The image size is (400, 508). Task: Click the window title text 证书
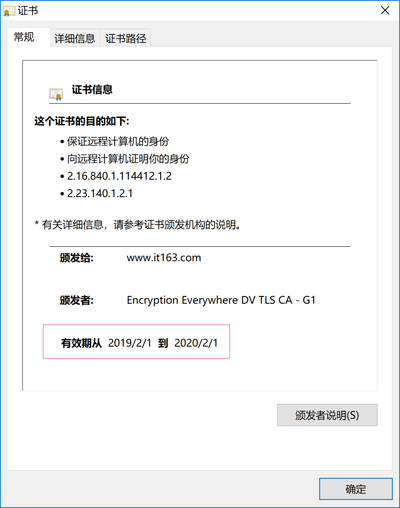point(28,11)
